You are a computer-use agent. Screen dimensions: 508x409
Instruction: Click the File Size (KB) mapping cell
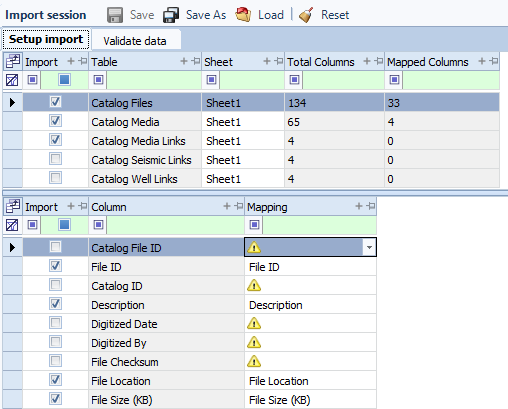pos(310,400)
